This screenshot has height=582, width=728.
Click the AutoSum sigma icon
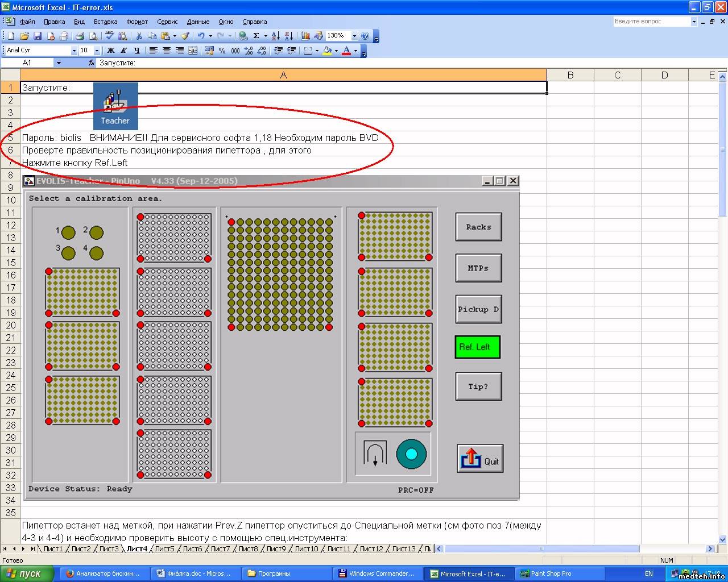[x=257, y=36]
